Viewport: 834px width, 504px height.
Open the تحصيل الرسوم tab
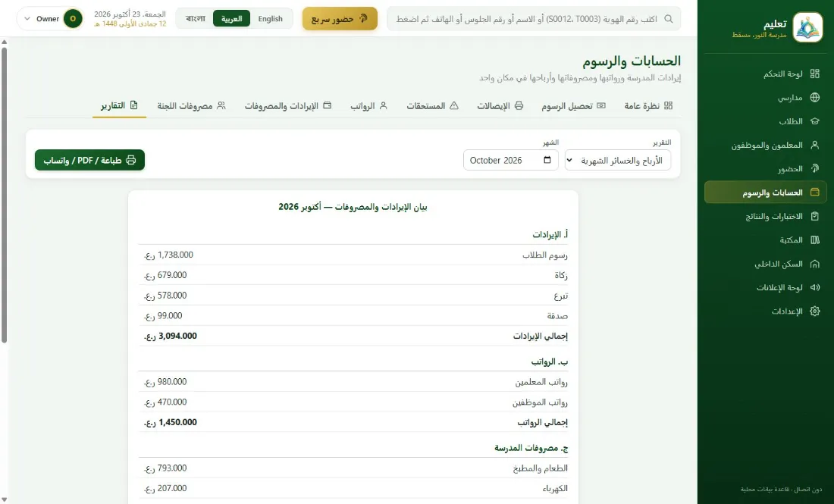[573, 106]
